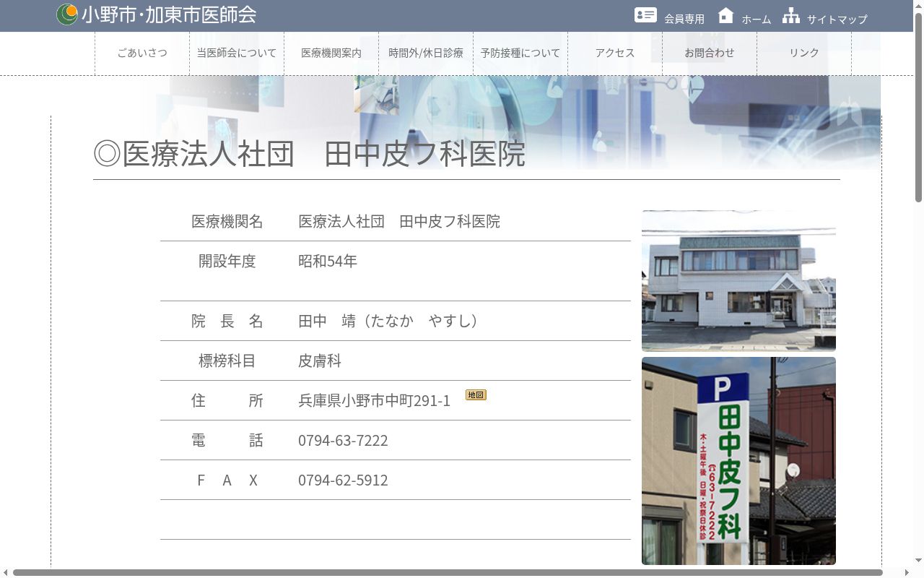This screenshot has height=578, width=924.
Task: Click the リンク navigation item
Action: [x=804, y=53]
